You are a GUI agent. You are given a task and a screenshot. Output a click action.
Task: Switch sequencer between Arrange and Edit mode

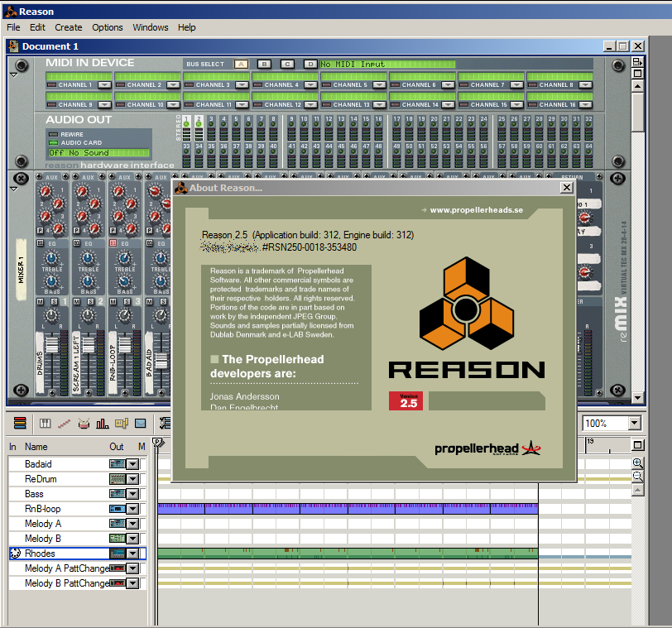coord(20,424)
